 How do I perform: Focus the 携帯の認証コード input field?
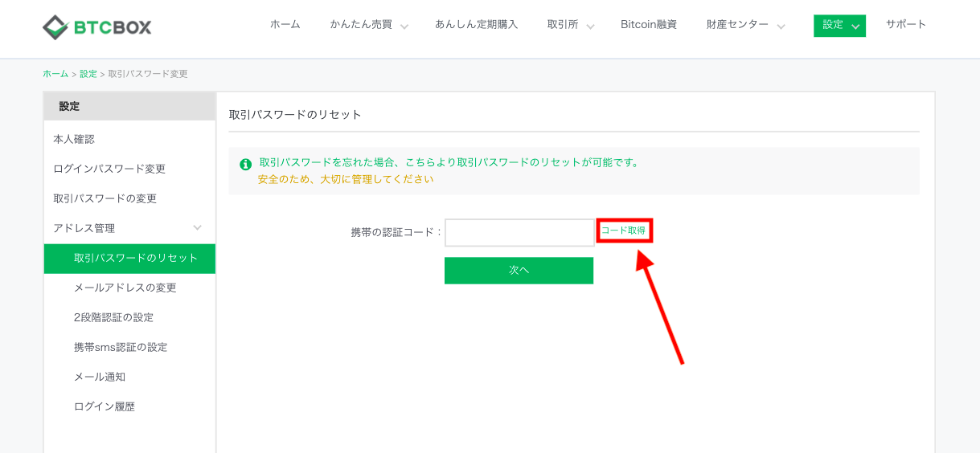(519, 232)
